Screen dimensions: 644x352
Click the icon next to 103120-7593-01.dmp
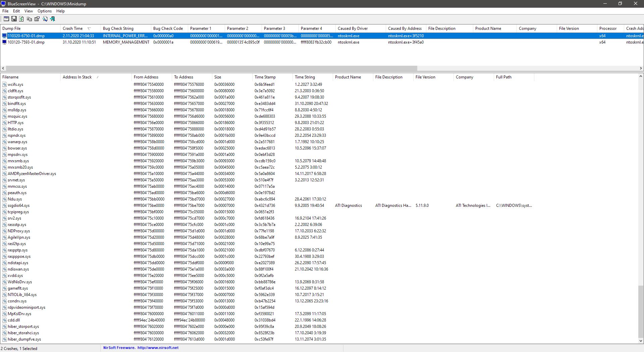click(x=4, y=42)
